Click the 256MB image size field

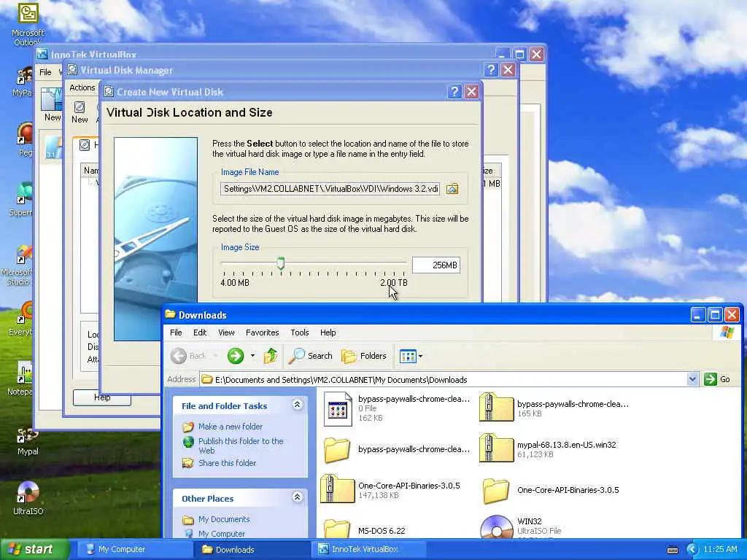(x=436, y=265)
